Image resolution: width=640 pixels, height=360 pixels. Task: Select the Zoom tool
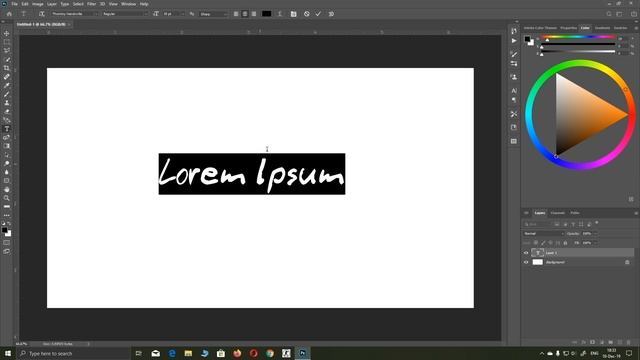7,198
